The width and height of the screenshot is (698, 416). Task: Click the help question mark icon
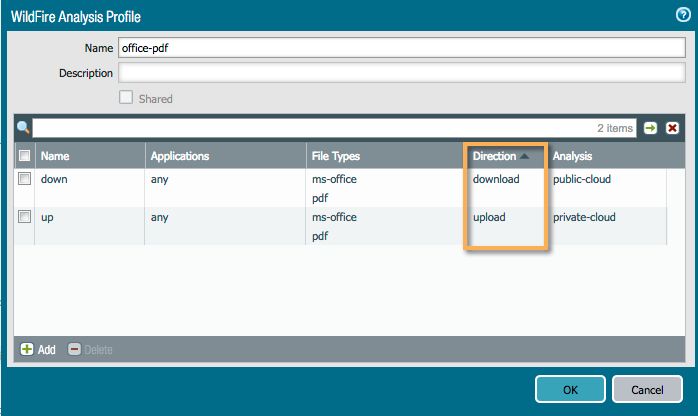point(682,16)
